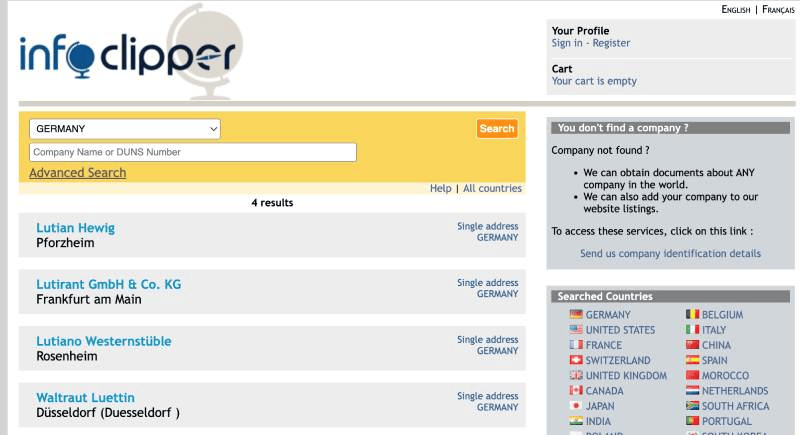This screenshot has width=800, height=435.
Task: Select JAPAN in Searched Countries
Action: 600,406
